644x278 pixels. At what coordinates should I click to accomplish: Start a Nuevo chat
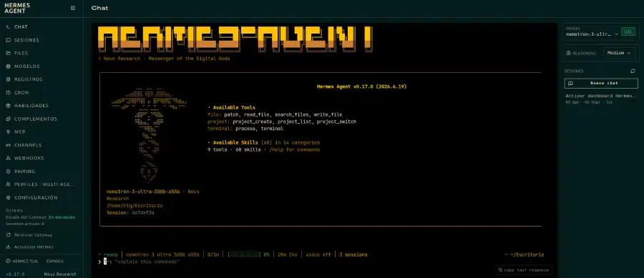coord(601,83)
